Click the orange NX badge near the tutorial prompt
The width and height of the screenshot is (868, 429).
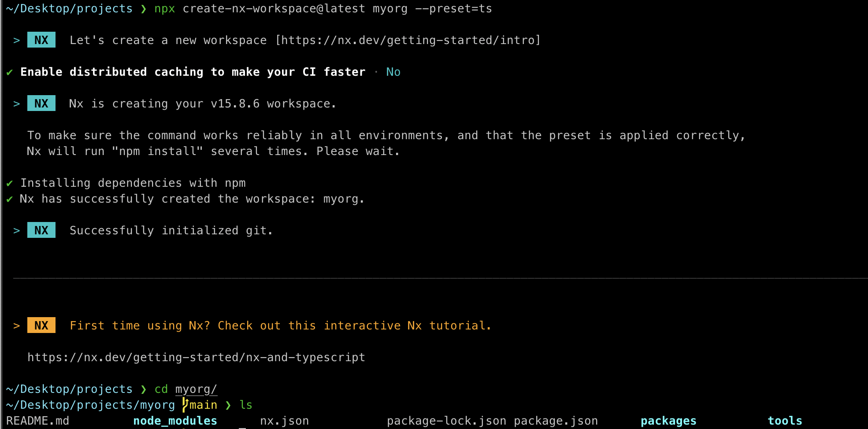(x=41, y=325)
